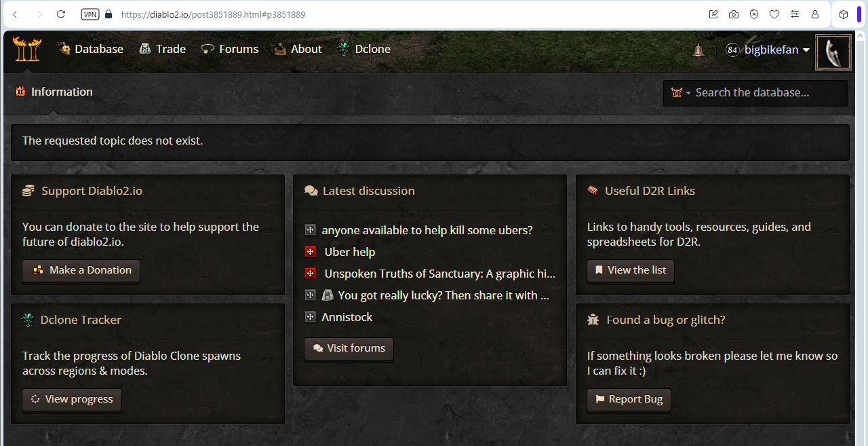Click the Visit forums button
The width and height of the screenshot is (868, 446).
click(x=349, y=348)
